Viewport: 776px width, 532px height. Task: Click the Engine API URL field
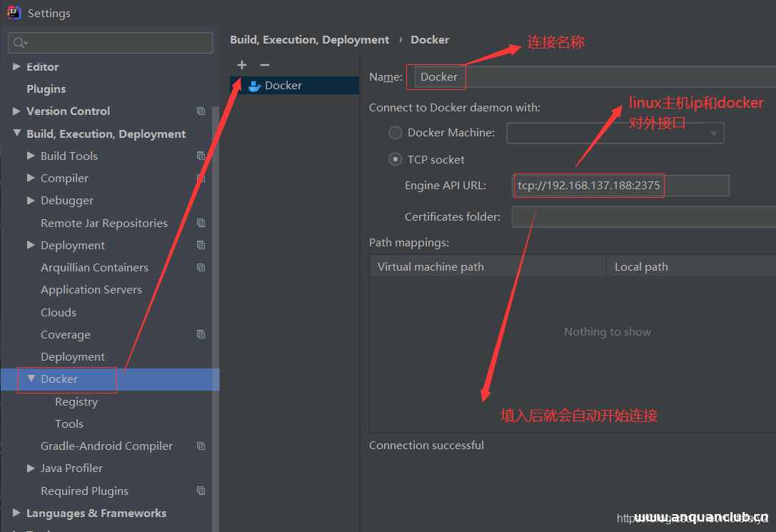click(621, 186)
